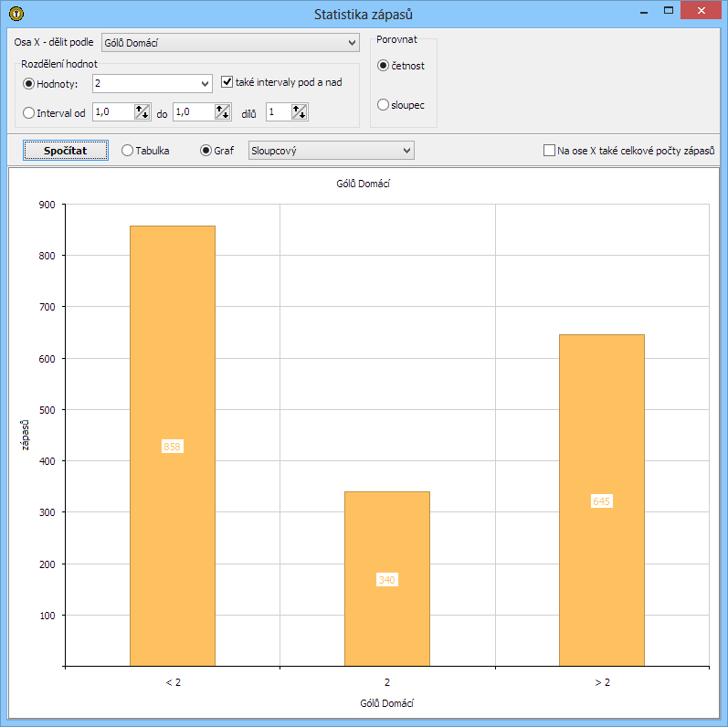
Task: Click the 'Gólů Domácí' x-axis title
Action: (386, 703)
